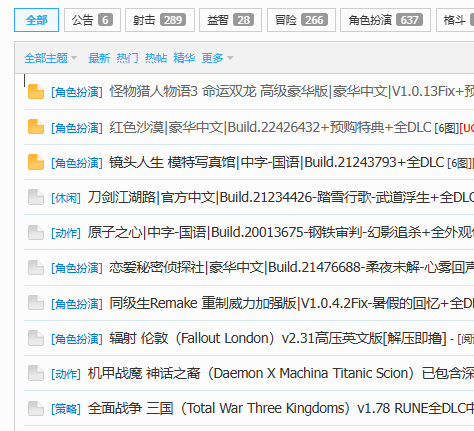This screenshot has height=431, width=474.
Task: Click [角色扮演] tag on 红色沙漠 row
Action: click(77, 128)
